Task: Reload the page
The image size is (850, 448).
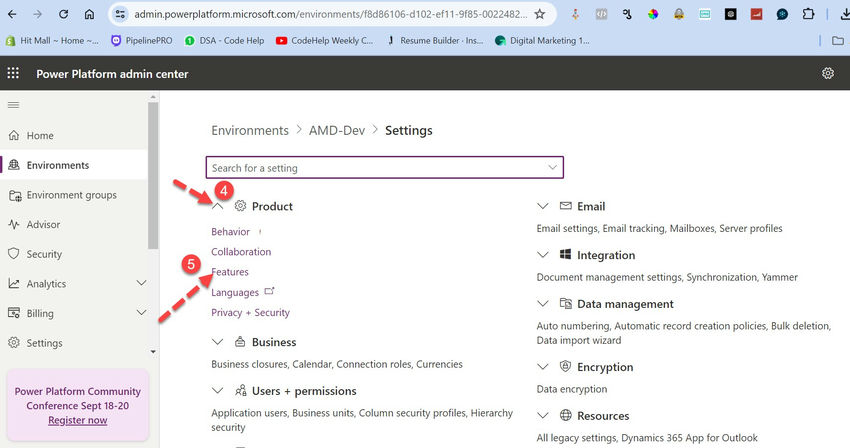Action: (63, 14)
